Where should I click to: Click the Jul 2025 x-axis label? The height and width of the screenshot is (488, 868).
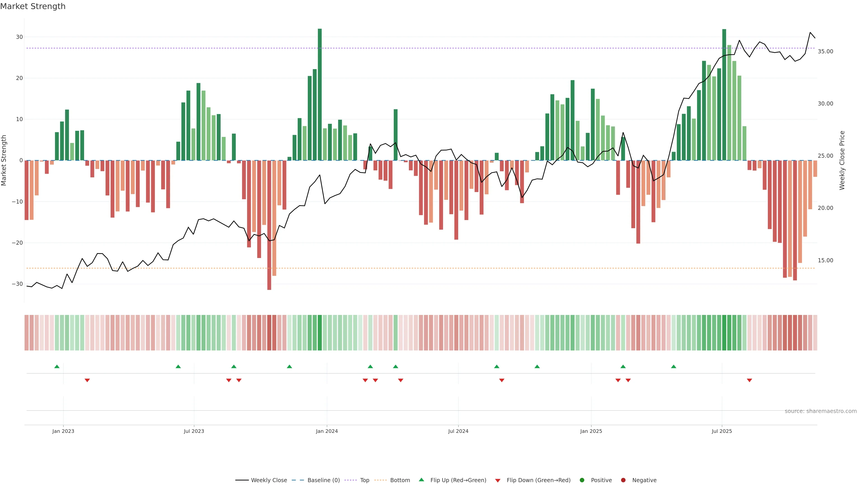click(722, 431)
